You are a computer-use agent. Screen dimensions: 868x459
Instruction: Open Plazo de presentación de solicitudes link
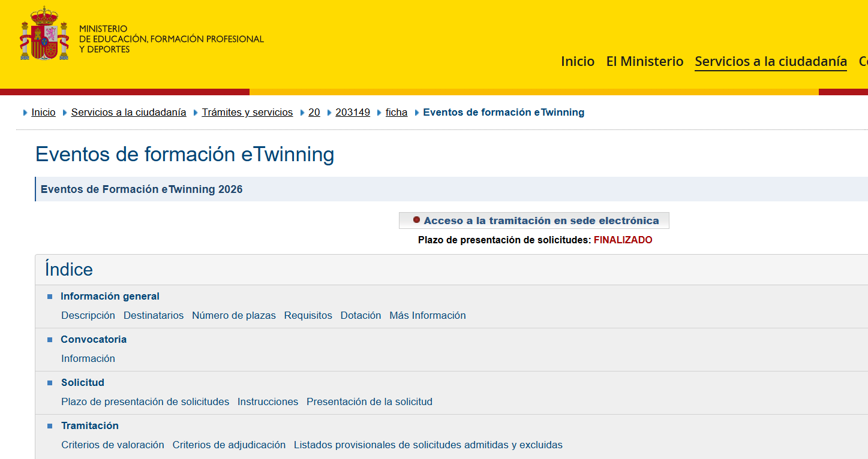(145, 401)
